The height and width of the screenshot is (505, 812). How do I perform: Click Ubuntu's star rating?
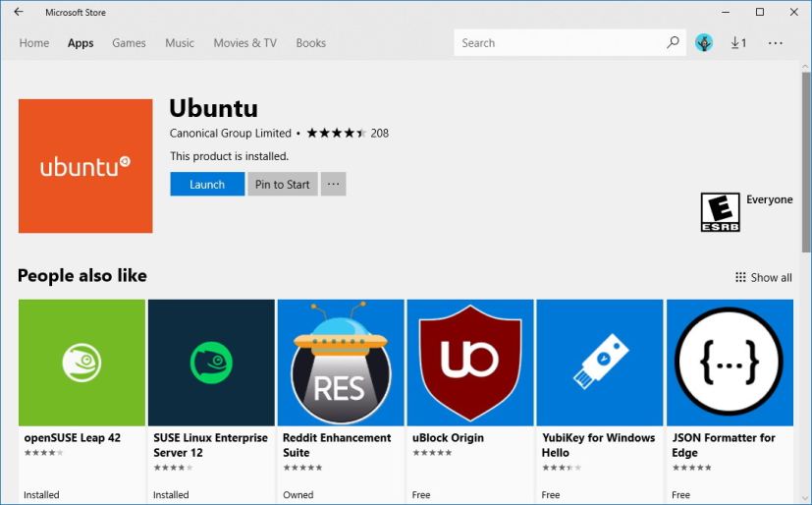[x=336, y=133]
